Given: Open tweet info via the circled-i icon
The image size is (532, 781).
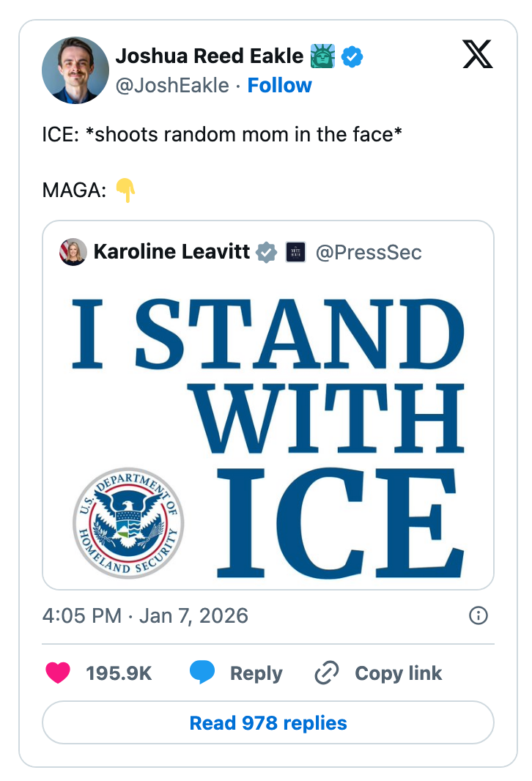Looking at the screenshot, I should [x=478, y=616].
